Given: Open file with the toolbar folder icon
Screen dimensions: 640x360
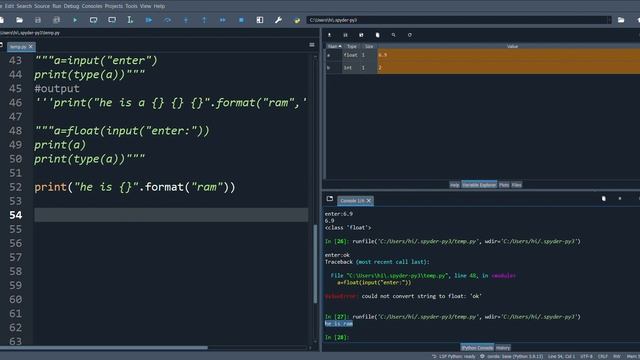Looking at the screenshot, I should tap(19, 20).
